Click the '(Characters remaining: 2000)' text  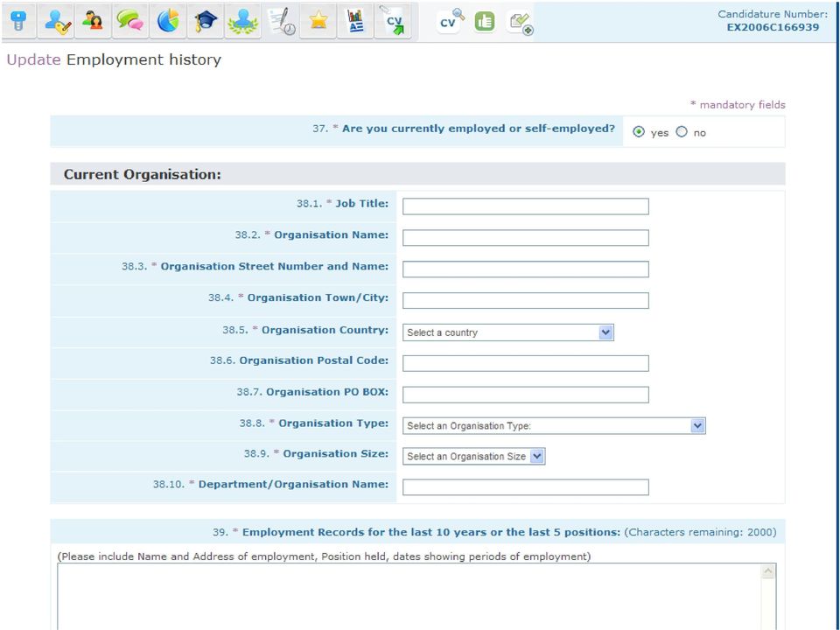(700, 533)
